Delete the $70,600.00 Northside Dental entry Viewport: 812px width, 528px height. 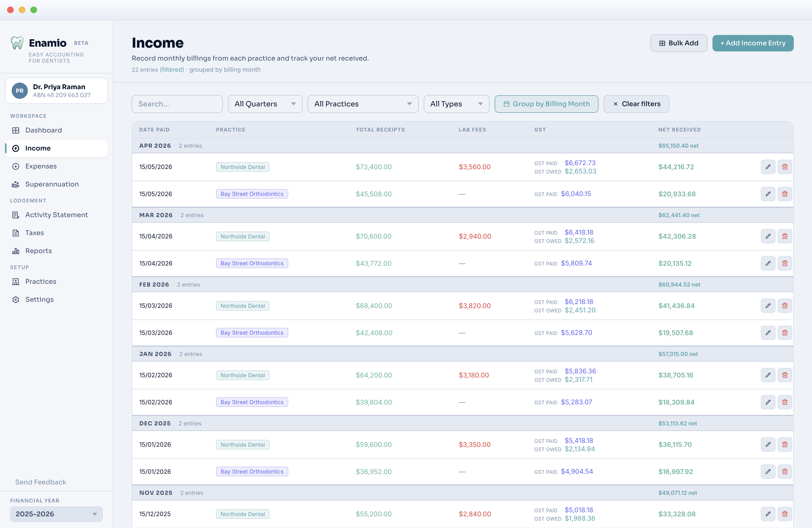click(x=785, y=236)
